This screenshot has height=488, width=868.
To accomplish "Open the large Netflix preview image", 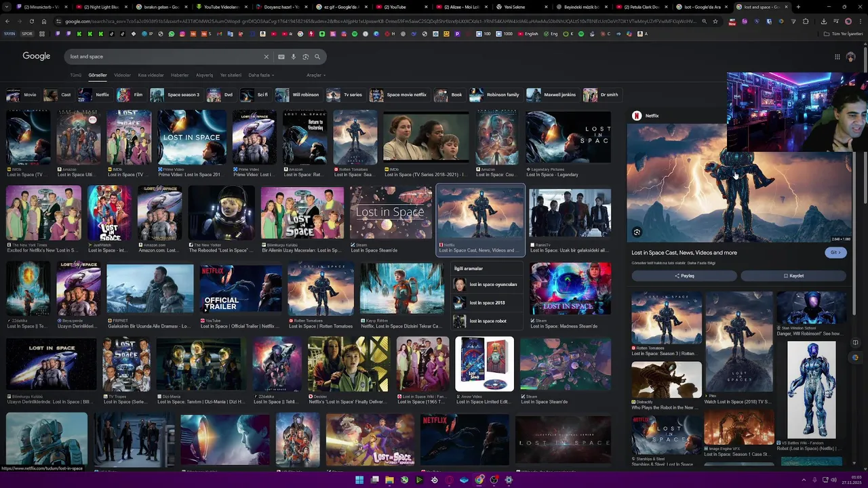I will 739,183.
